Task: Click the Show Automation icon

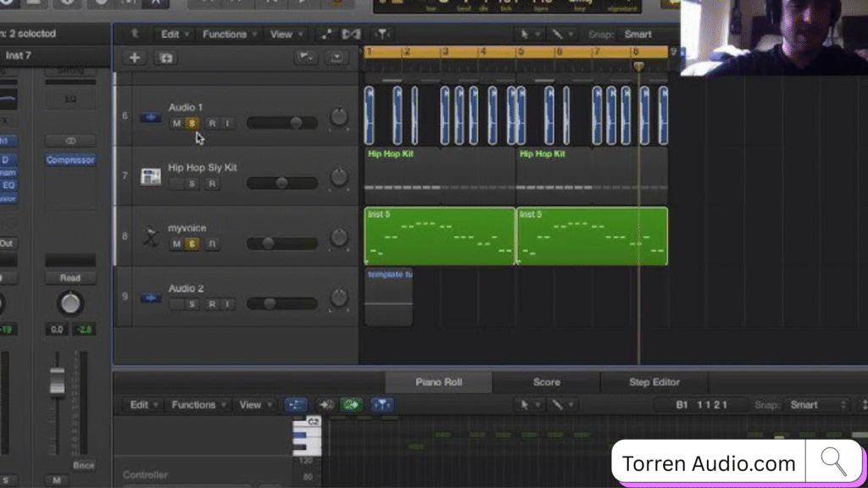Action: point(327,34)
